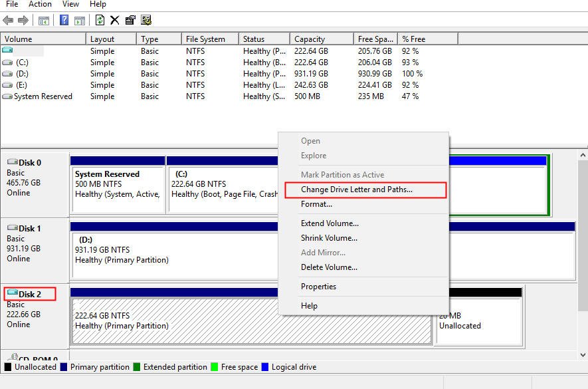Sort by the Layout column header

point(111,39)
